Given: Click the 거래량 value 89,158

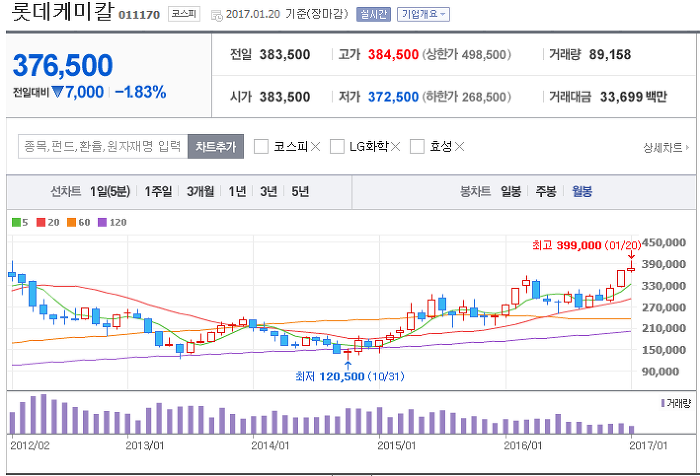Looking at the screenshot, I should pos(610,54).
